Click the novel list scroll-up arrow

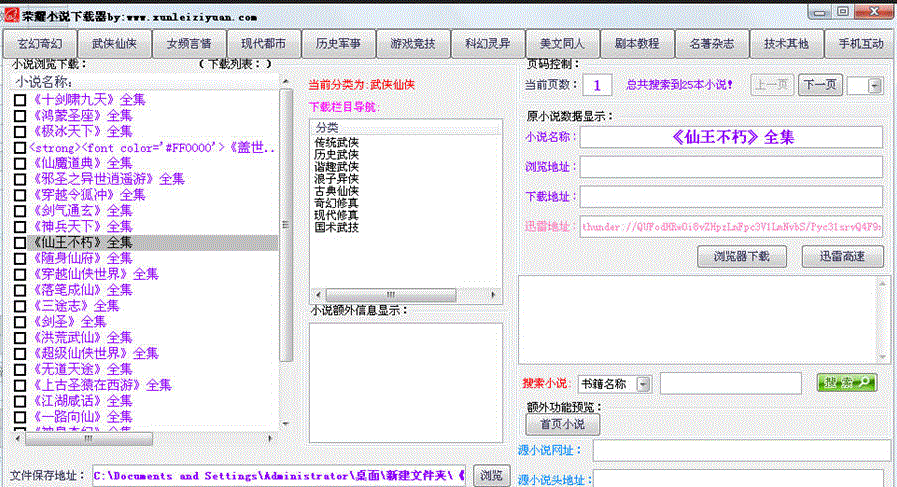[287, 83]
